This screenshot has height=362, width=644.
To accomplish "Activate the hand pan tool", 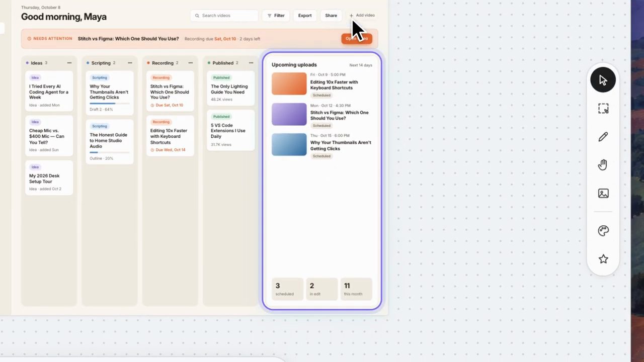I will pos(603,165).
